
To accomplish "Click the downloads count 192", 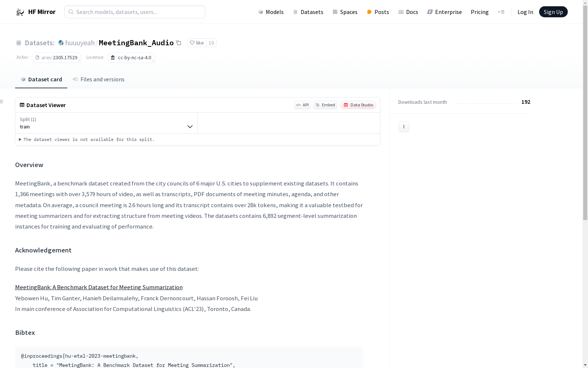I will [x=526, y=102].
